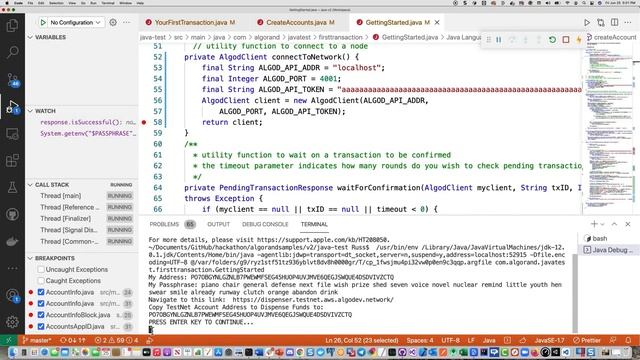
Task: Click errors and warnings count in status bar
Action: coord(116,340)
